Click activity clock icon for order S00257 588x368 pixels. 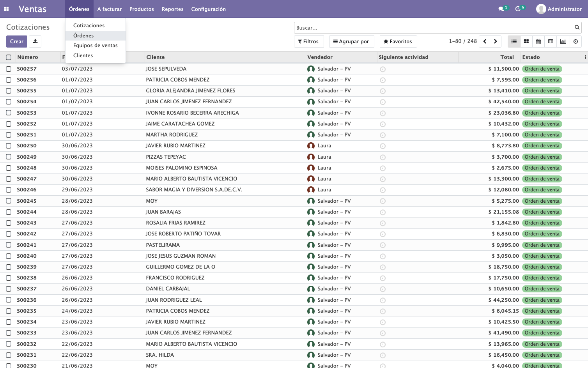383,69
